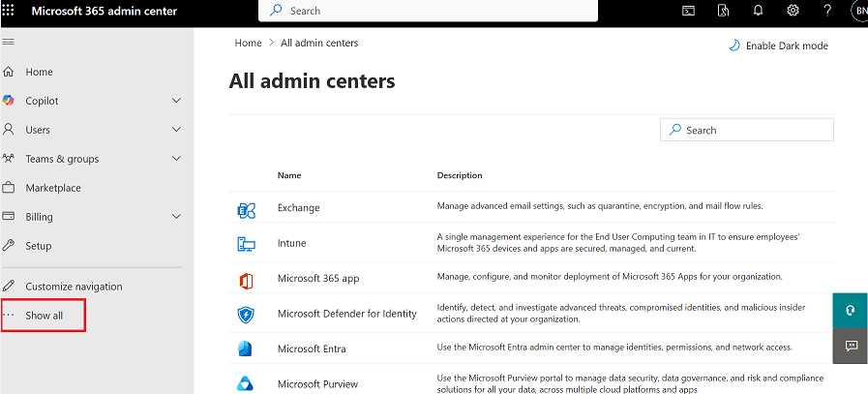Click the Microsoft Entra icon
This screenshot has width=868, height=394.
[245, 349]
